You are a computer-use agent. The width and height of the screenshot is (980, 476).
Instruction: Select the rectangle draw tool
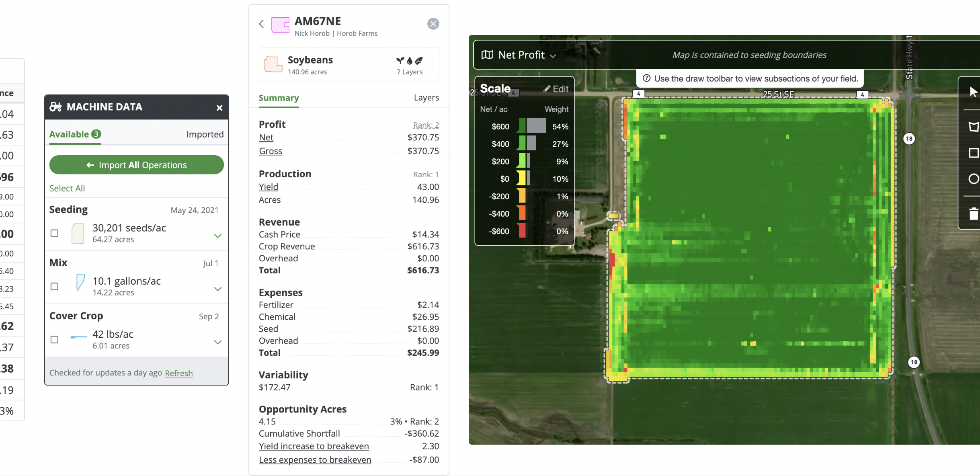pyautogui.click(x=973, y=153)
